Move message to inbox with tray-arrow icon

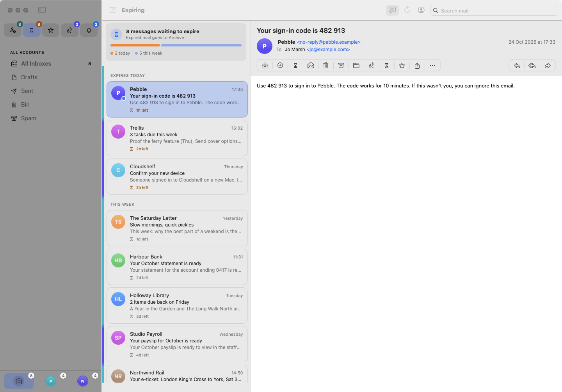tap(265, 66)
